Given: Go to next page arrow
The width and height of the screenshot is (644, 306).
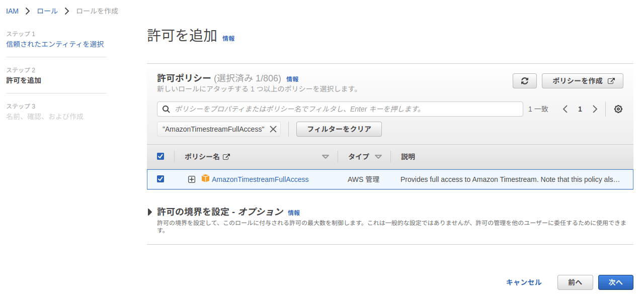Looking at the screenshot, I should 595,109.
